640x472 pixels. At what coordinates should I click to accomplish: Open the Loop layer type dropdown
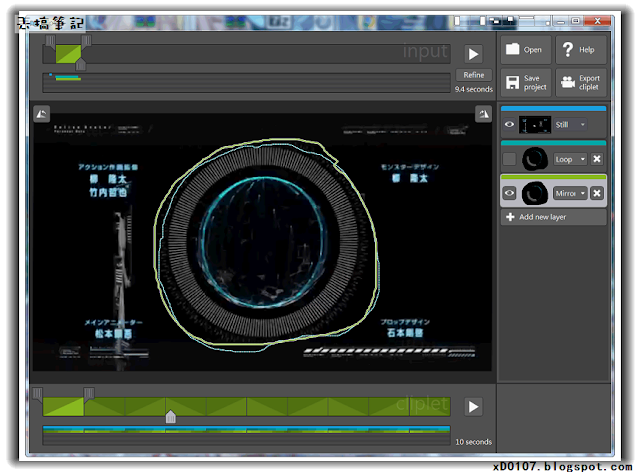pyautogui.click(x=571, y=159)
